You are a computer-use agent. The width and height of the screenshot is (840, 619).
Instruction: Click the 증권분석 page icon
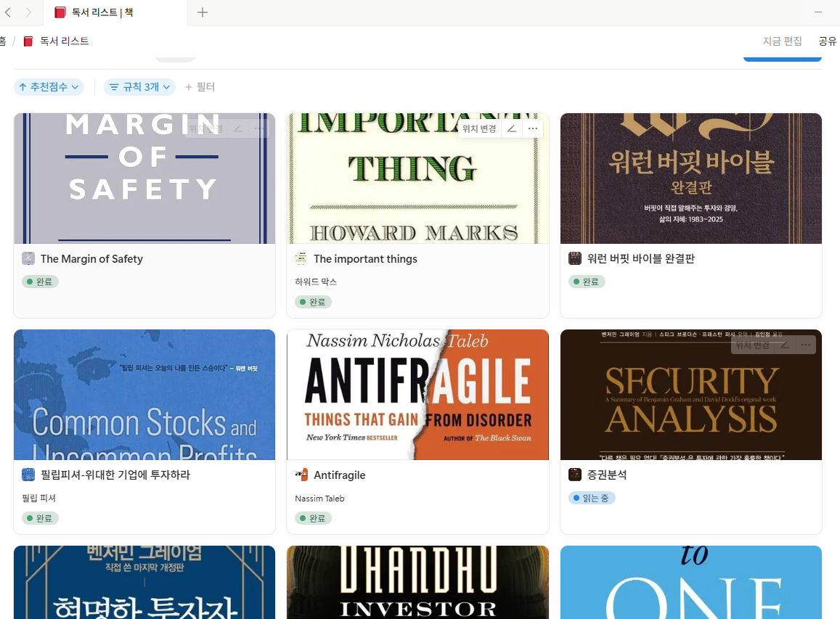(x=575, y=475)
